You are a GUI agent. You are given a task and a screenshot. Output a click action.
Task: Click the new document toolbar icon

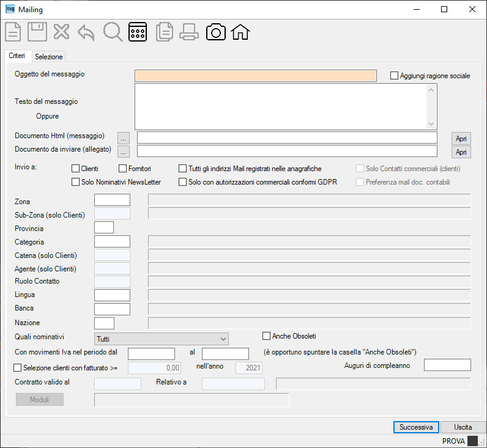tap(13, 32)
